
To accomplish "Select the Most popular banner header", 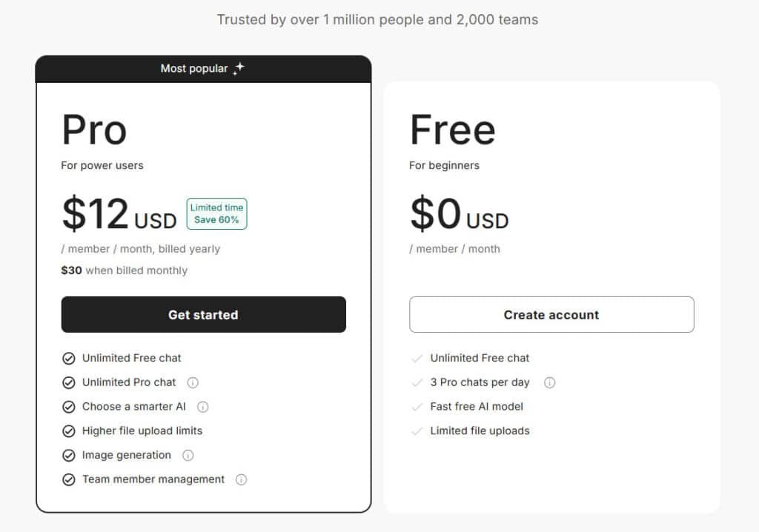I will pyautogui.click(x=203, y=69).
